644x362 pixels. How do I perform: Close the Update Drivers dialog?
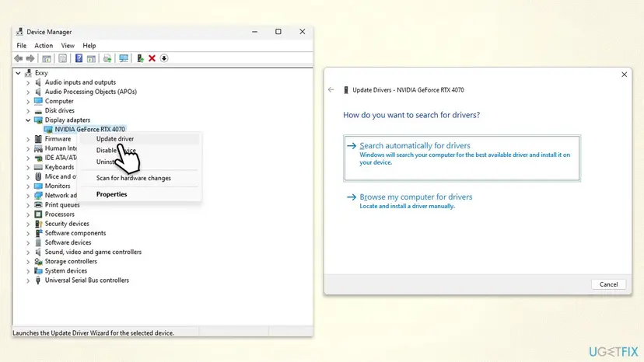click(x=624, y=75)
